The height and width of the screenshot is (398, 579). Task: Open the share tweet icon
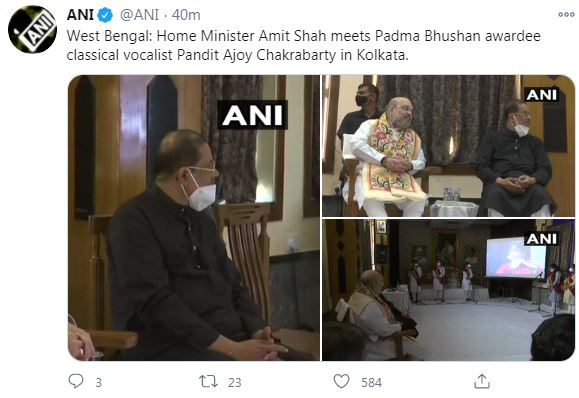[482, 381]
